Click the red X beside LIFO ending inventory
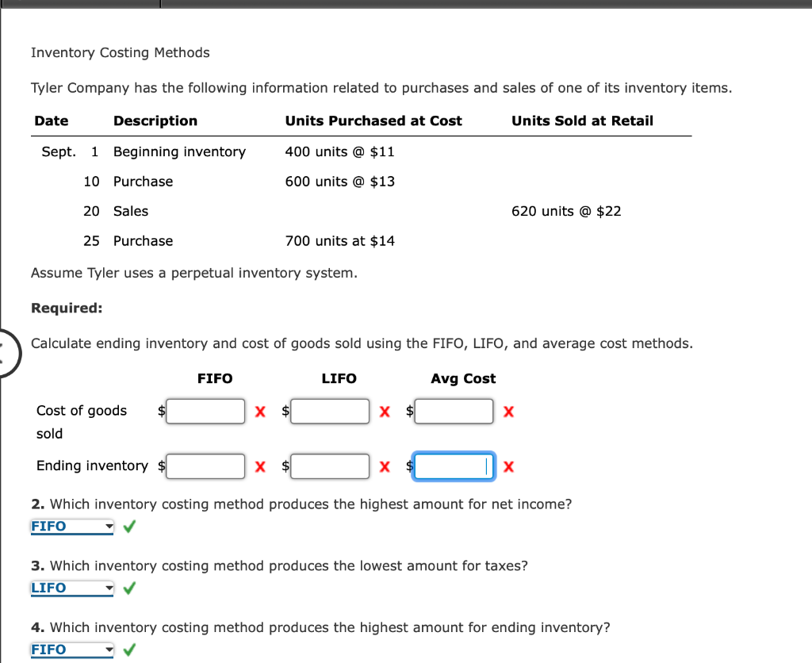 tap(385, 466)
